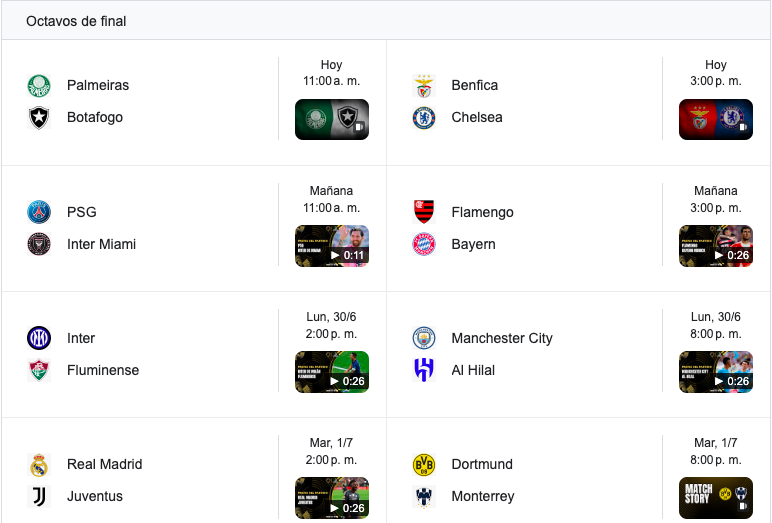The image size is (772, 523).
Task: Click the Benfica crest icon
Action: 424,86
